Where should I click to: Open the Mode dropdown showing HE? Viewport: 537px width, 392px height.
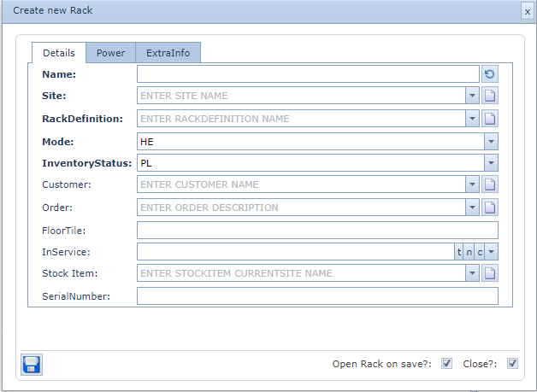coord(491,141)
